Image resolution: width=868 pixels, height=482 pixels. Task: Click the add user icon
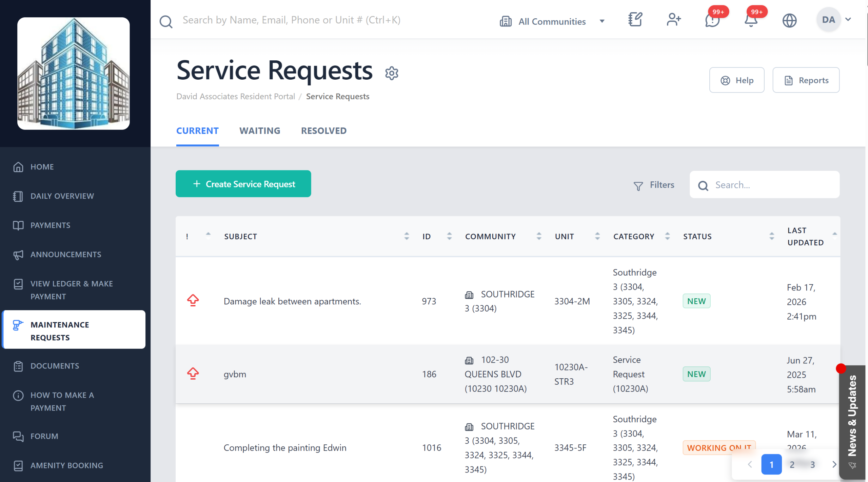(x=673, y=20)
